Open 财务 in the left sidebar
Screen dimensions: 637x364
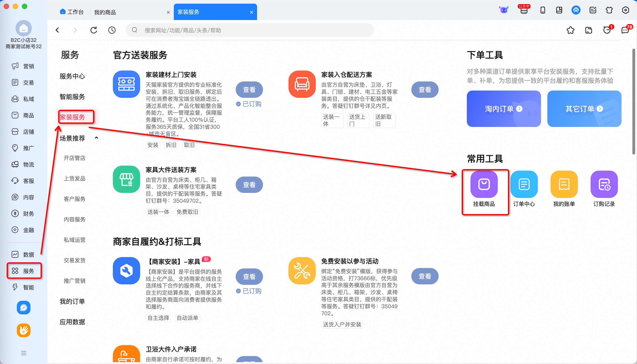23,213
